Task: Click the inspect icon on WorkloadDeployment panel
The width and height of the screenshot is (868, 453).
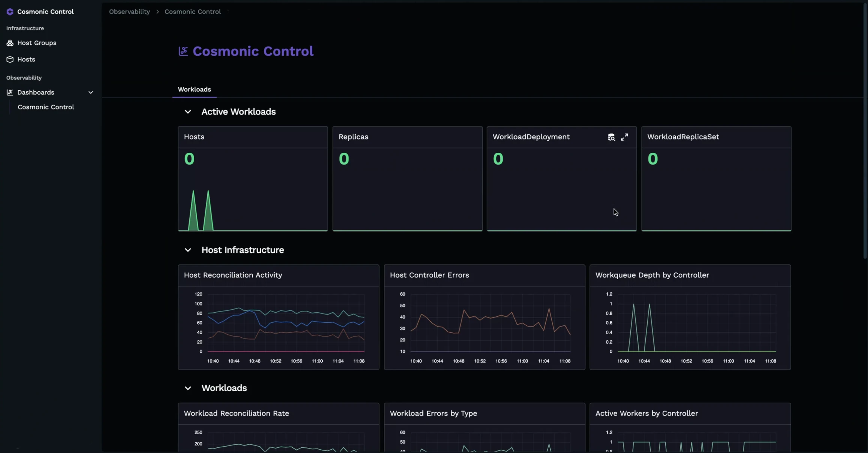Action: [x=611, y=137]
